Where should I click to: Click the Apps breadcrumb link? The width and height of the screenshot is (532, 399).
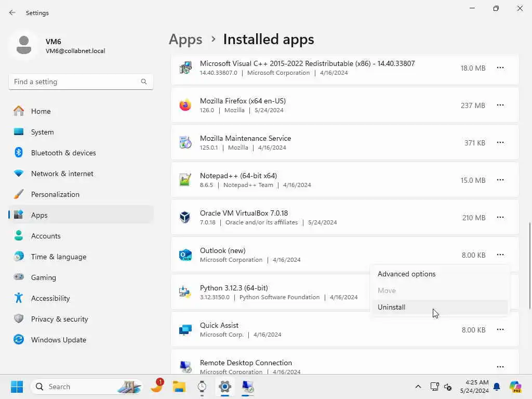pyautogui.click(x=185, y=39)
